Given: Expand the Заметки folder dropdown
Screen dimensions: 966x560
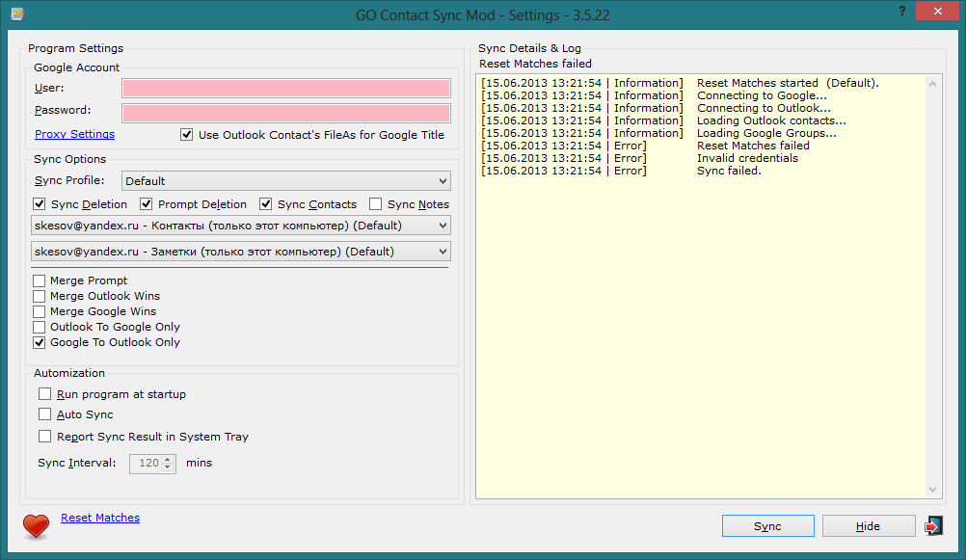Looking at the screenshot, I should click(241, 252).
